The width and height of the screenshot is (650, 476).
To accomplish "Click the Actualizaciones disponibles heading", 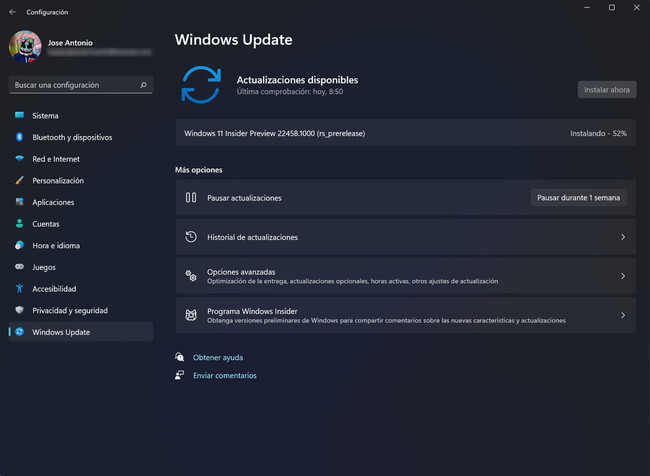I will click(x=297, y=80).
